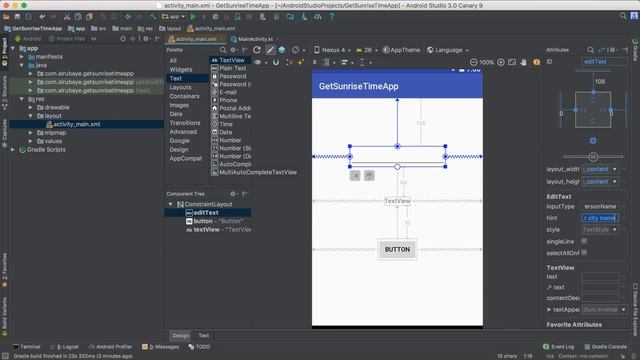Open the Help question mark icon
Viewport: 640px width, 360px height.
(x=331, y=17)
